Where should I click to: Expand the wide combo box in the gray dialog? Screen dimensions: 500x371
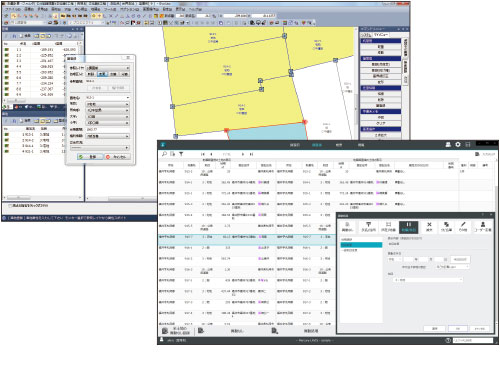(428, 280)
